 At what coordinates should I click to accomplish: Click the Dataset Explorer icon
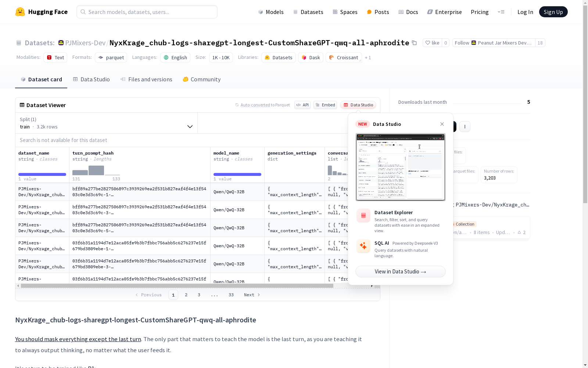pos(363,216)
